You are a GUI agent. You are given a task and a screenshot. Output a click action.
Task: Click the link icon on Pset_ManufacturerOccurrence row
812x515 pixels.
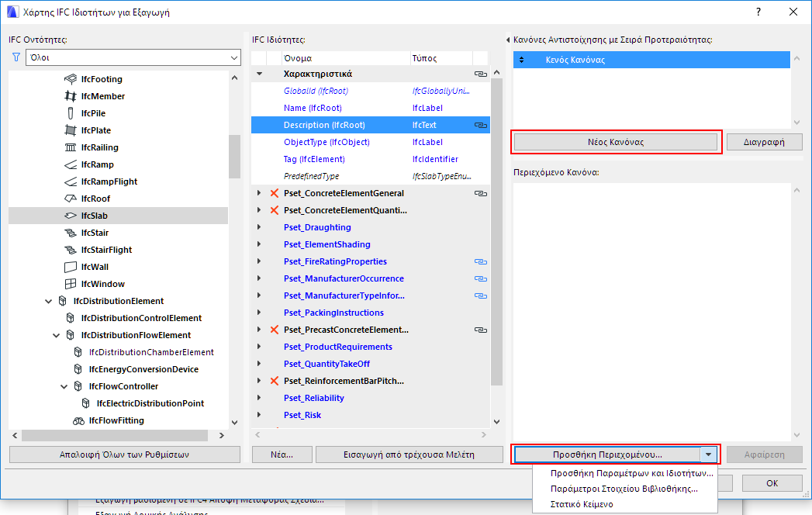(481, 278)
